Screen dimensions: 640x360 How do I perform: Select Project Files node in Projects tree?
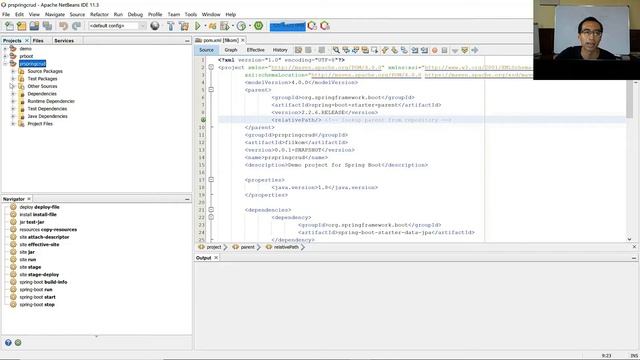40,124
